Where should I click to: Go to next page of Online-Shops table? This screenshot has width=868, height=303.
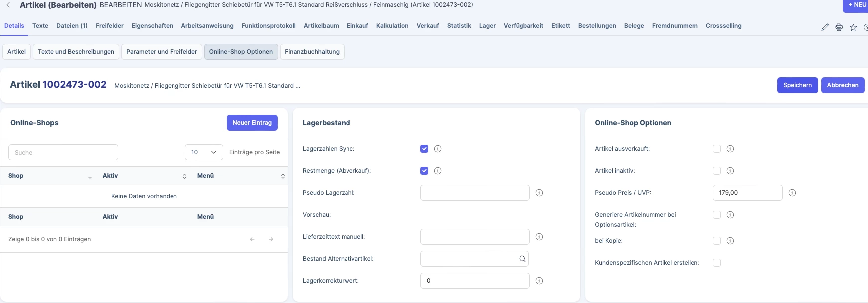271,239
